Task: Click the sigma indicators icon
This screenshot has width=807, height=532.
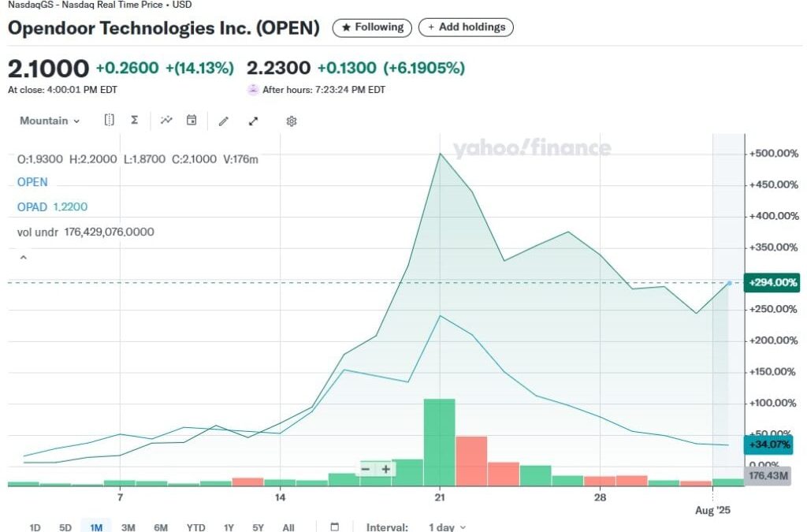Action: click(135, 121)
